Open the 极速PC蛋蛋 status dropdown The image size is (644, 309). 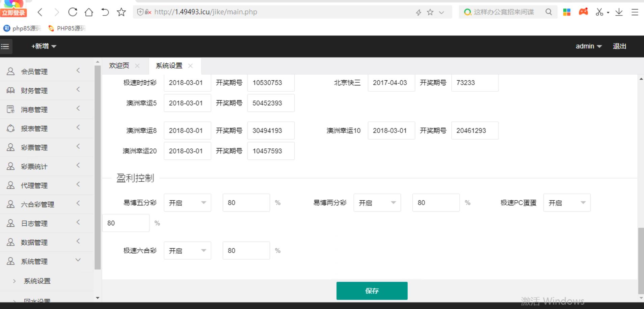pos(567,203)
